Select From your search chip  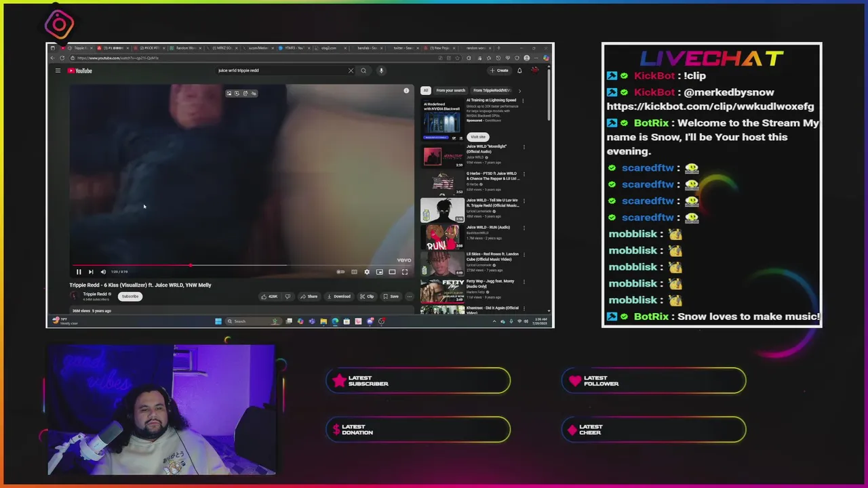(x=450, y=90)
